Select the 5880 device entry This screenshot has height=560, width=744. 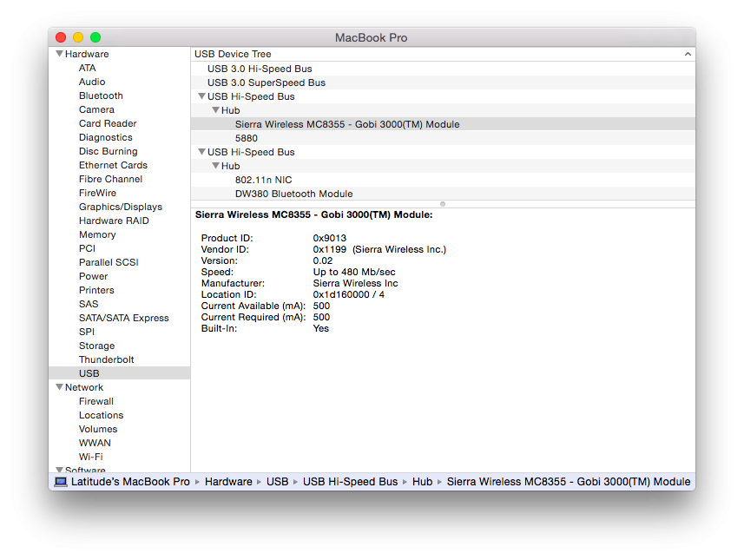coord(246,138)
